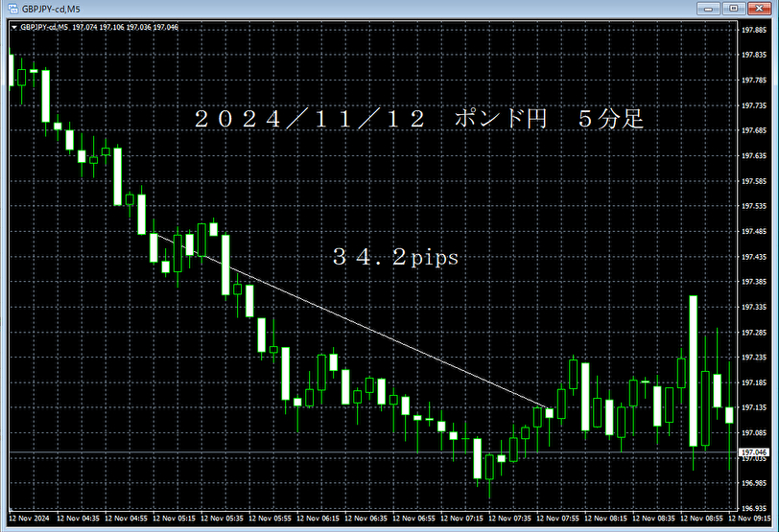
Task: Click price scale value 197.735
Action: pos(754,105)
